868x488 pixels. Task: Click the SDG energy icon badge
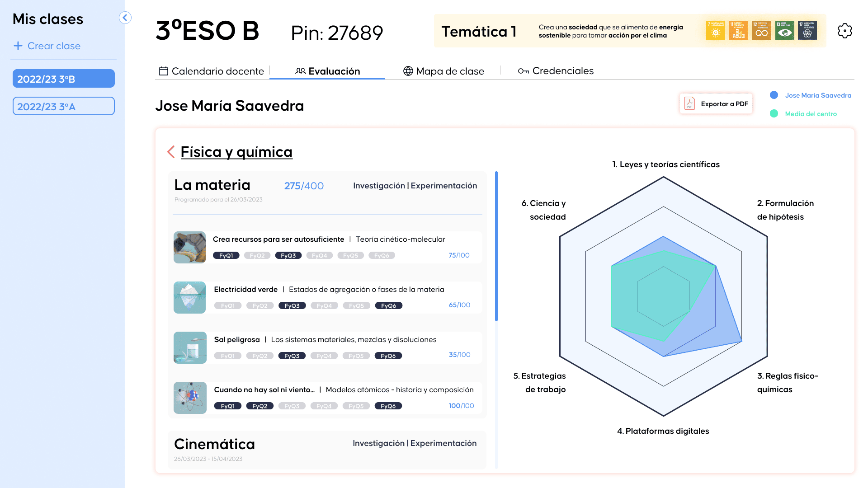point(715,31)
